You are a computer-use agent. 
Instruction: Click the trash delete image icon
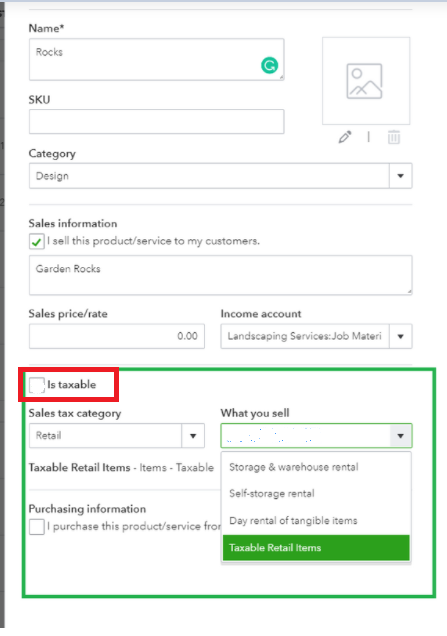click(393, 137)
